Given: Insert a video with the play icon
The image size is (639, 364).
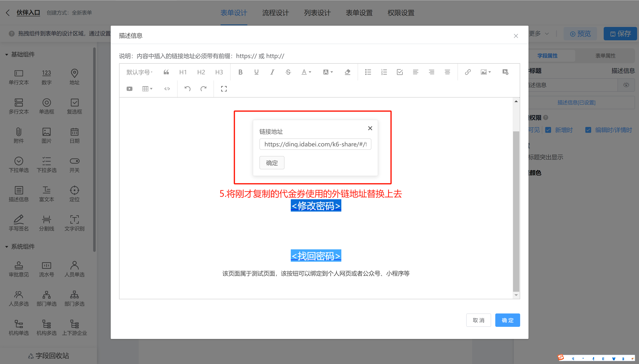Looking at the screenshot, I should pos(129,89).
